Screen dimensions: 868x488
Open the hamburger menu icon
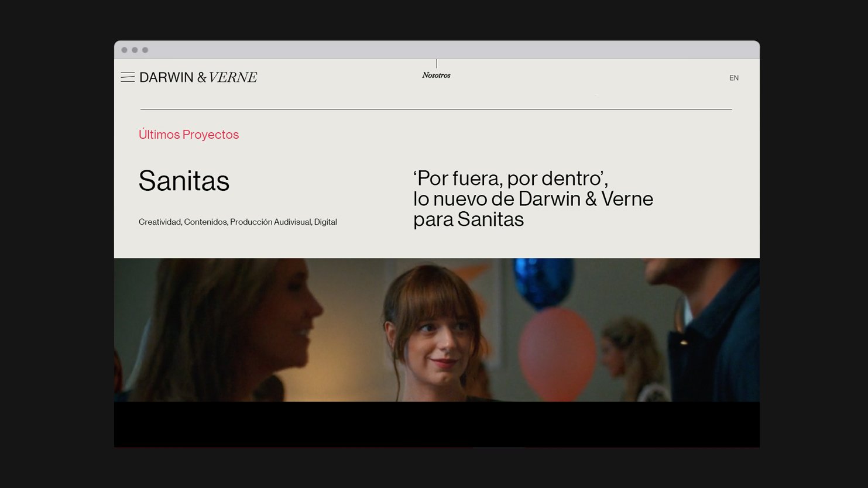pyautogui.click(x=128, y=77)
